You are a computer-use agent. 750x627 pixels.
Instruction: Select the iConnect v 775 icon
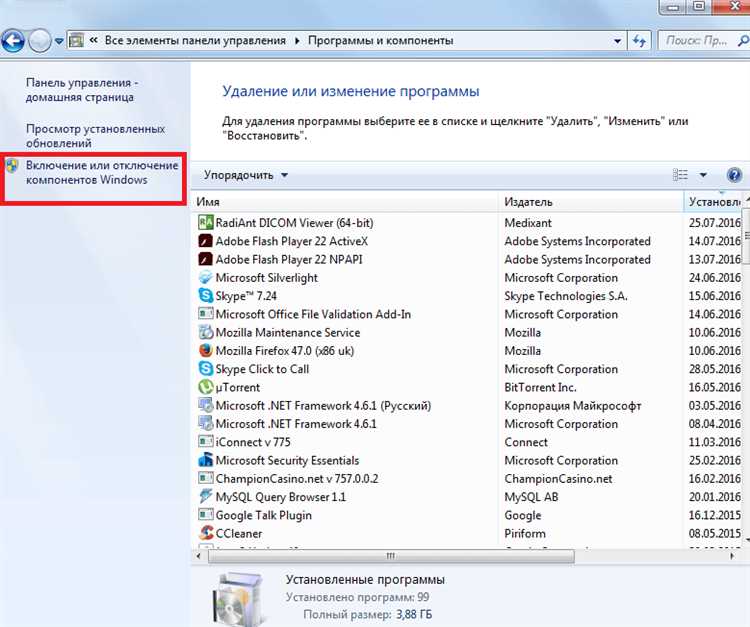point(206,442)
